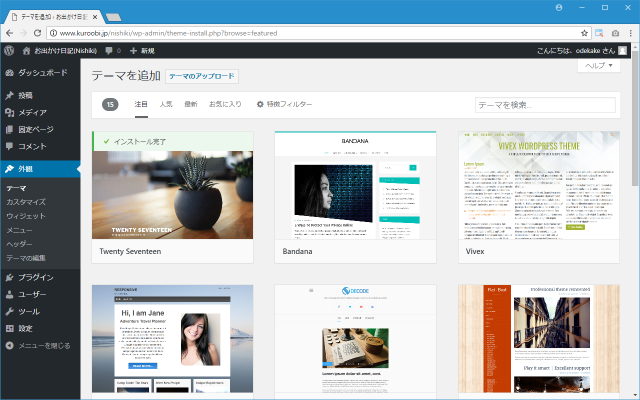Viewport: 640px width, 400px height.
Task: Select the 人気 filter tab
Action: pos(166,104)
